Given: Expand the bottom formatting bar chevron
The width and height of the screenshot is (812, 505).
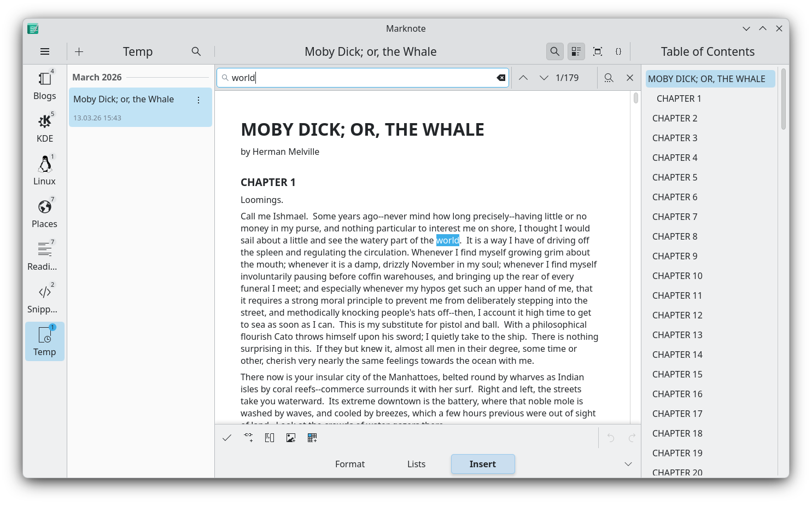Looking at the screenshot, I should click(x=627, y=463).
